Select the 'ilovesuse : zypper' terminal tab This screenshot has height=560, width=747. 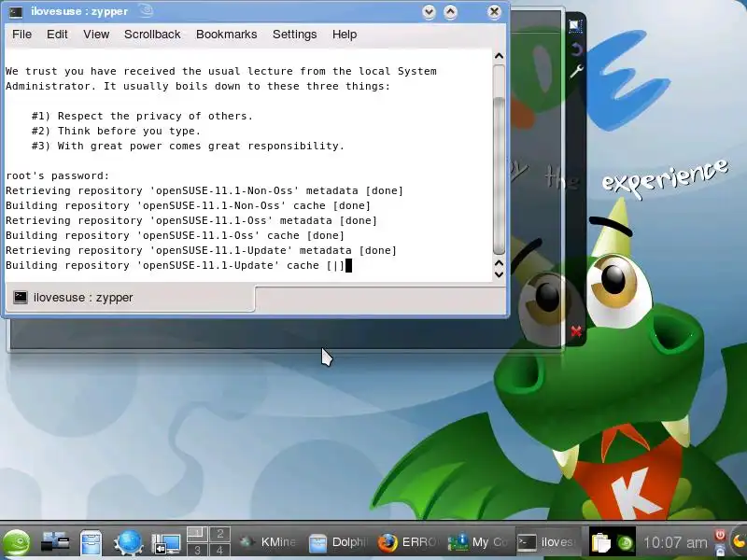pos(130,298)
